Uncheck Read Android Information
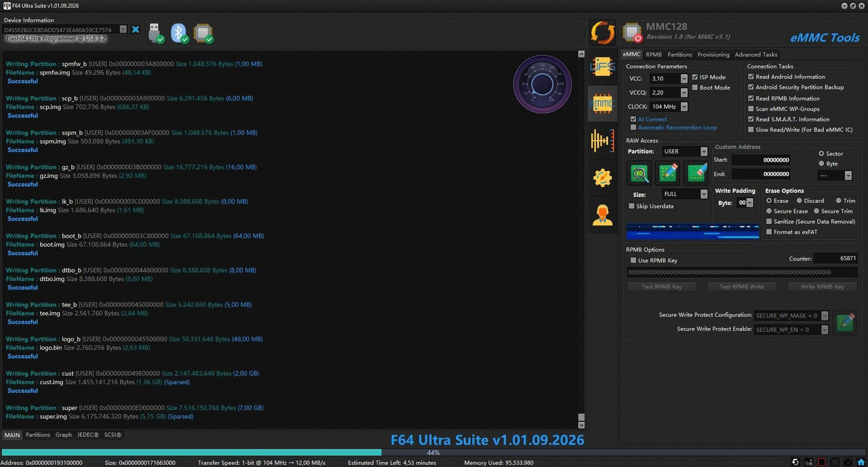Viewport: 868px width, 467px height. pos(751,77)
